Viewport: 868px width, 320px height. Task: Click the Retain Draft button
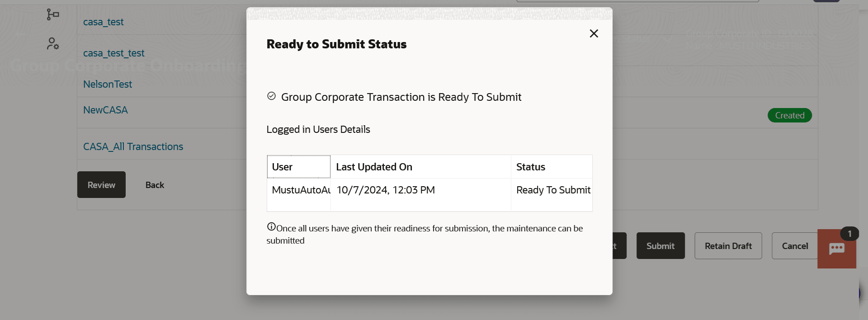pyautogui.click(x=728, y=246)
